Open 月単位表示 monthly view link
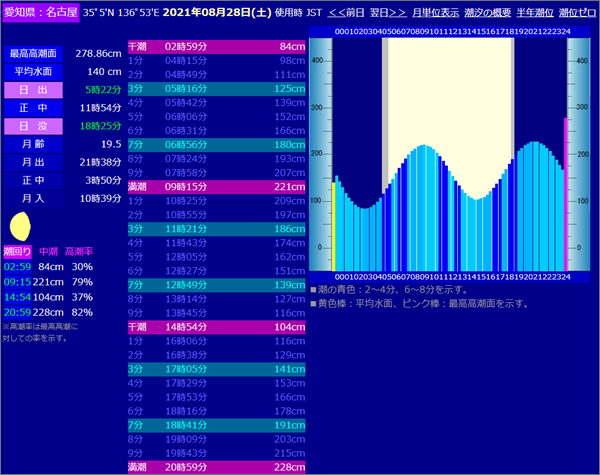Image resolution: width=600 pixels, height=475 pixels. pos(435,13)
